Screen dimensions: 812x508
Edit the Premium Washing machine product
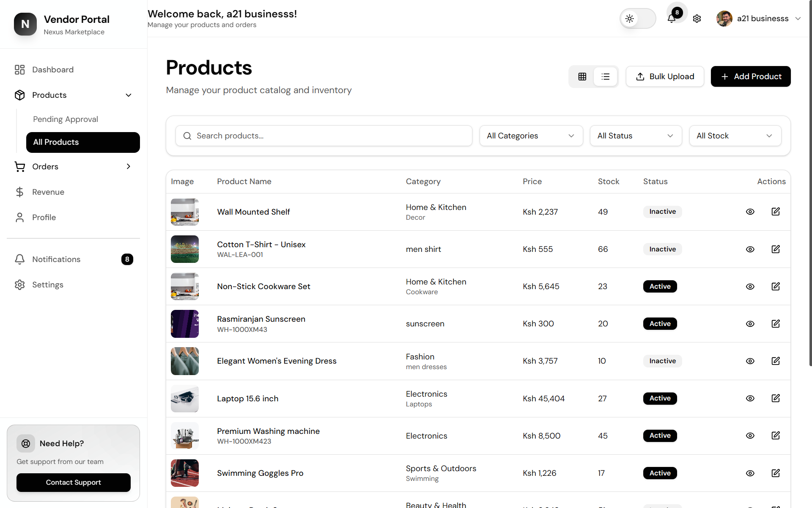[x=776, y=436]
